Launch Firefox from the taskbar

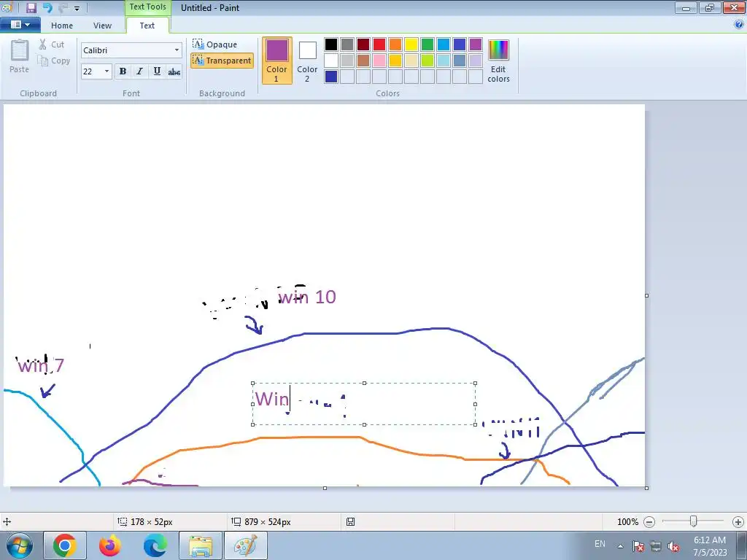(110, 545)
